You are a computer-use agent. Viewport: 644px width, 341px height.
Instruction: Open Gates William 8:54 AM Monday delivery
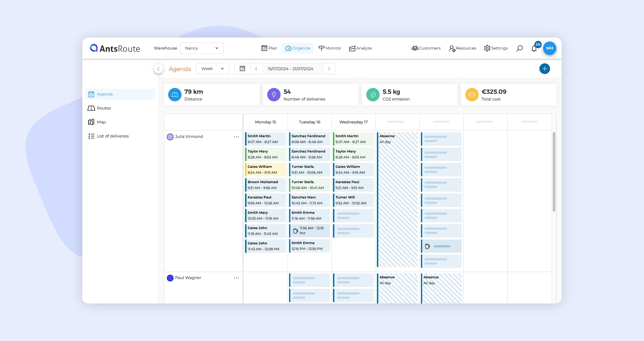[x=265, y=170]
